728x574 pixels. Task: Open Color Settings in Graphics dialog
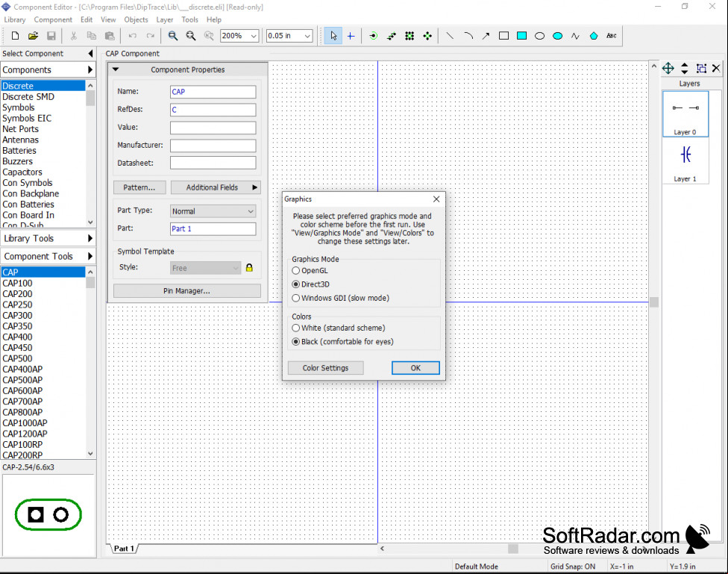coord(325,368)
